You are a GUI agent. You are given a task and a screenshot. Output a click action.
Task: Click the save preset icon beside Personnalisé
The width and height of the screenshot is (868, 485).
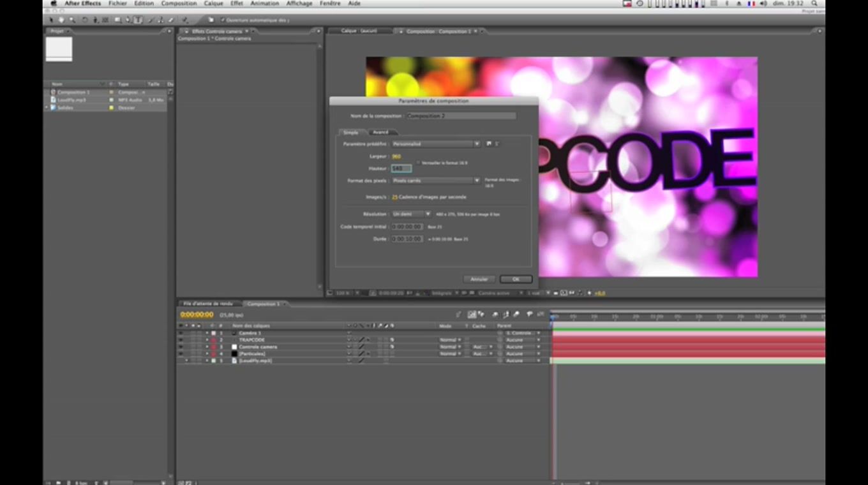[489, 144]
